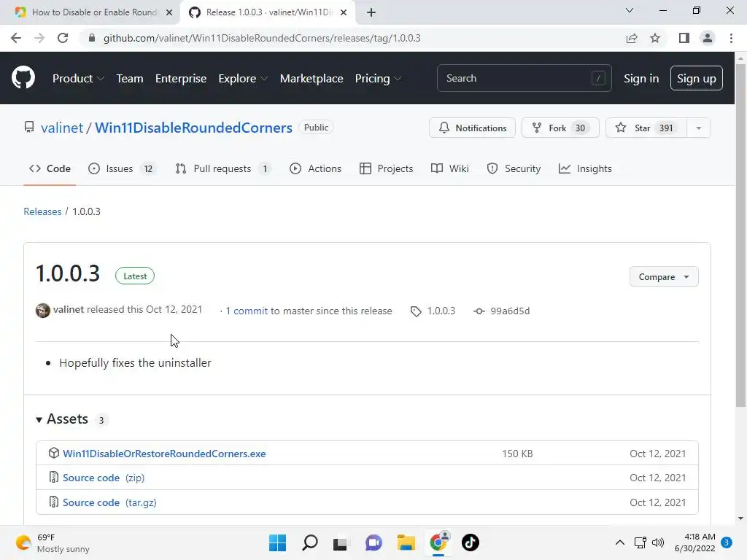Expand the Product menu
Image resolution: width=747 pixels, height=560 pixels.
pos(78,79)
